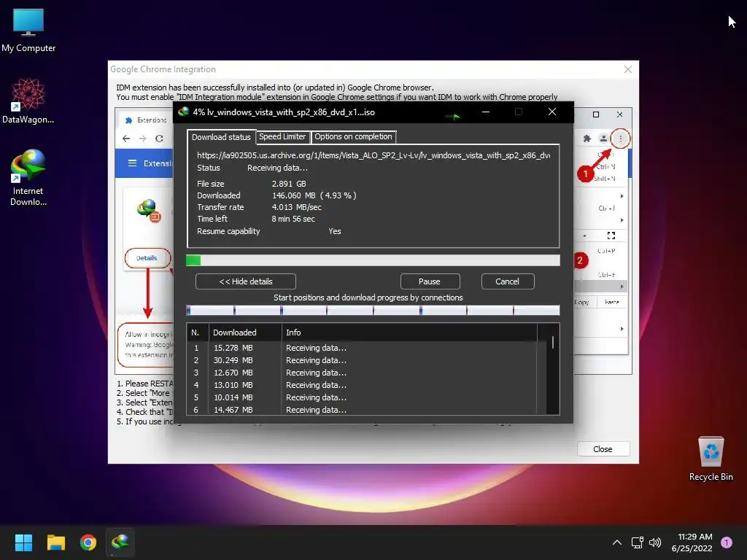Open File Explorer from taskbar
747x560 pixels.
pos(55,542)
